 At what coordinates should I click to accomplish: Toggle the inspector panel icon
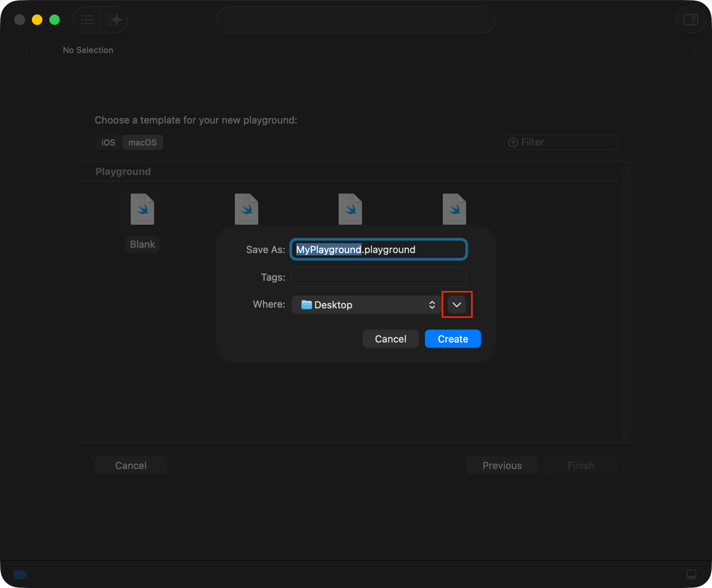690,20
